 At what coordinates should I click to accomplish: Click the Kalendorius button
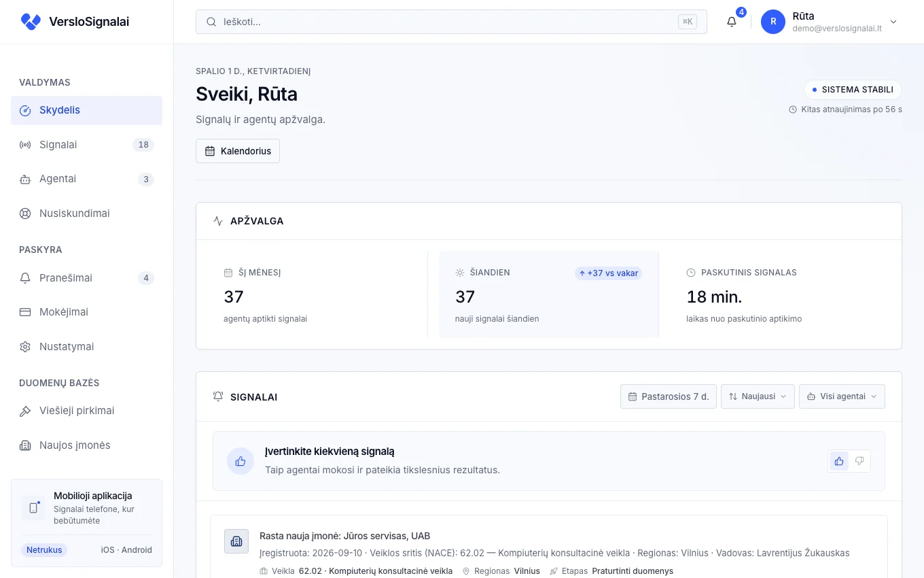238,151
